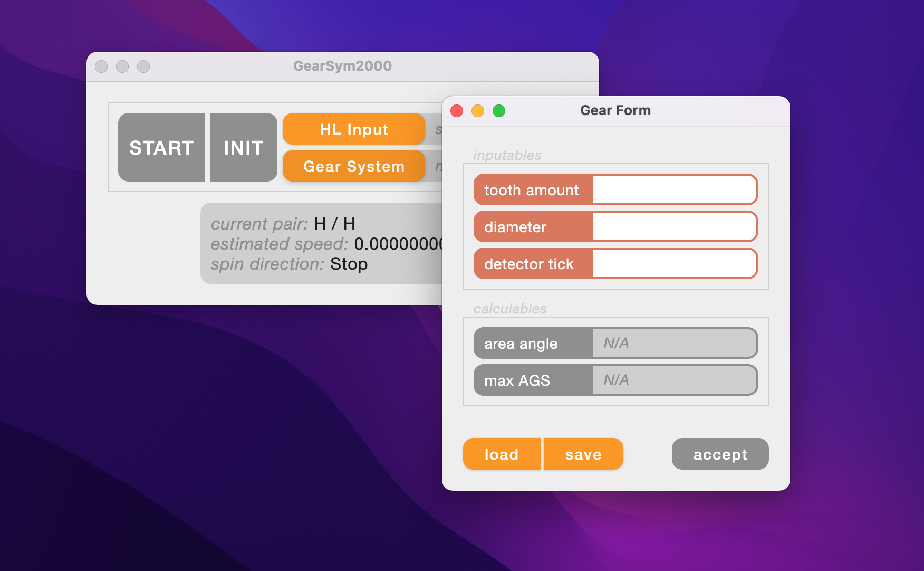Open HL Input in GearSym2000 window
Screen dimensions: 924x571
pos(354,129)
